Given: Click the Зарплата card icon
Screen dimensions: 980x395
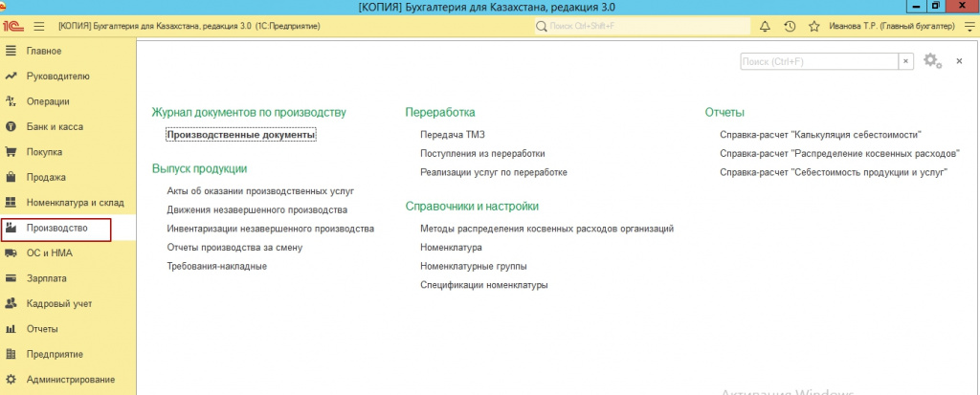Looking at the screenshot, I should (11, 278).
